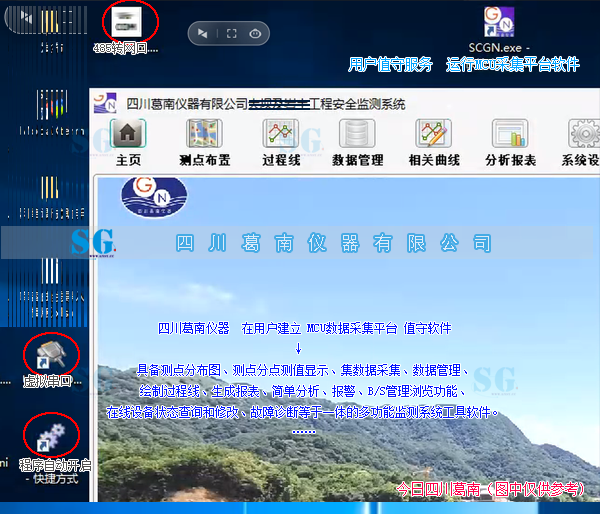Select 程序自动开启 shortcut icon
This screenshot has width=600, height=514.
click(51, 436)
